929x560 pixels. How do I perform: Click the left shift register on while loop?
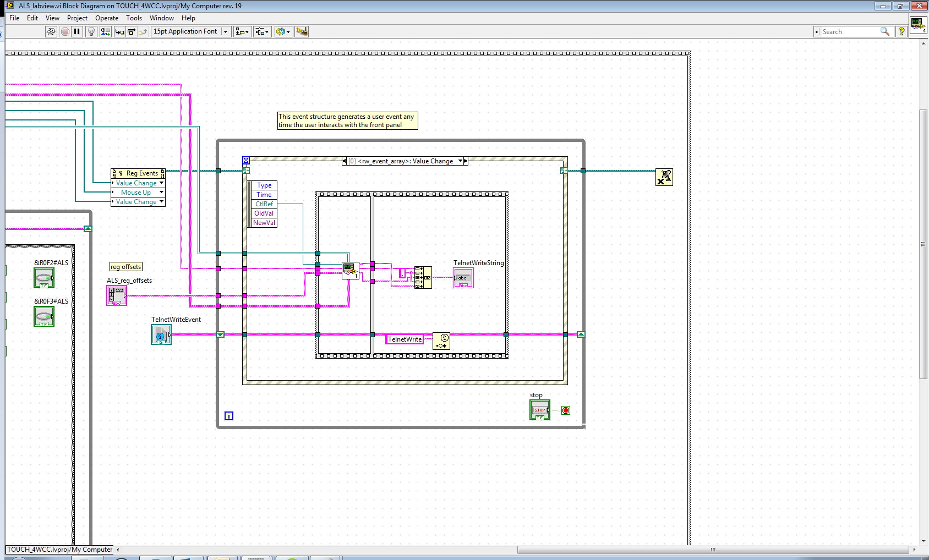(x=220, y=334)
